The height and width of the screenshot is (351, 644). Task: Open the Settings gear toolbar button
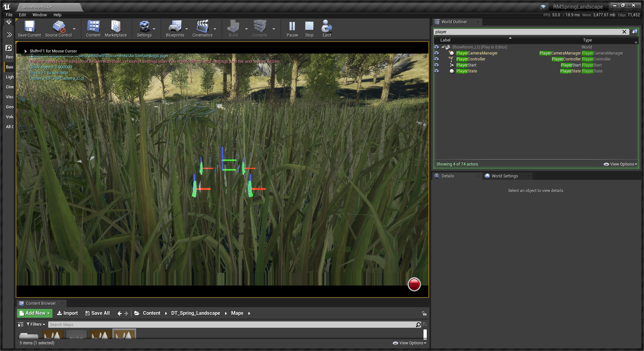(144, 29)
